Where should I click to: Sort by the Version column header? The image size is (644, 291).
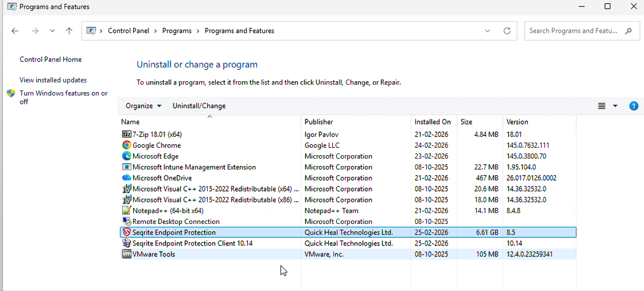pyautogui.click(x=539, y=122)
